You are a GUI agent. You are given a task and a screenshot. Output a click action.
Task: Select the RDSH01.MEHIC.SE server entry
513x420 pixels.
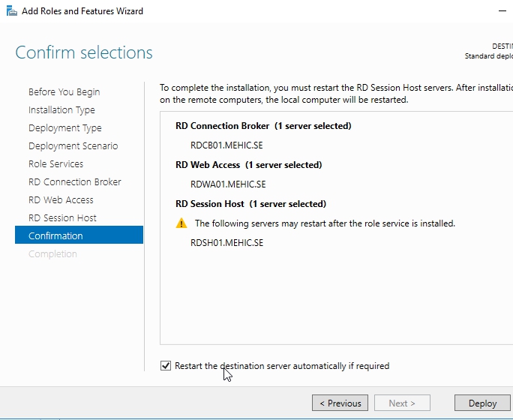226,243
